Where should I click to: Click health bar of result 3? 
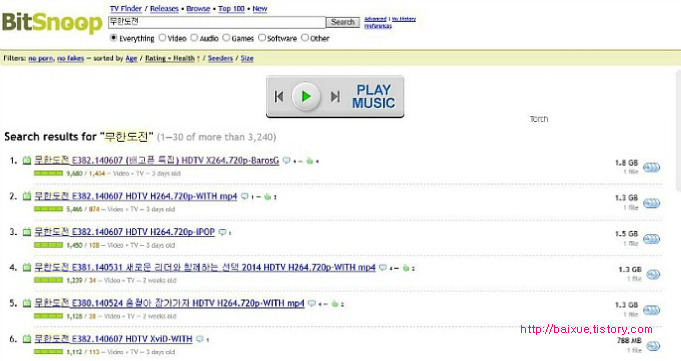[49, 245]
